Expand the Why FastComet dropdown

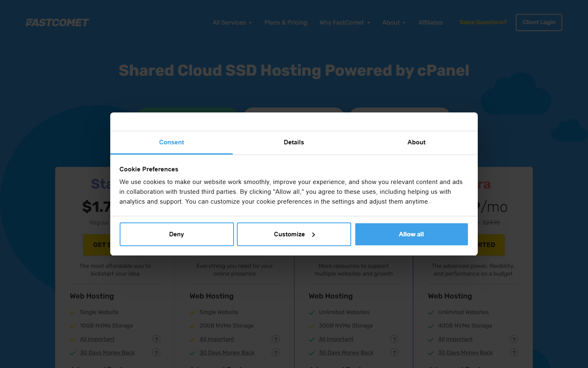345,22
